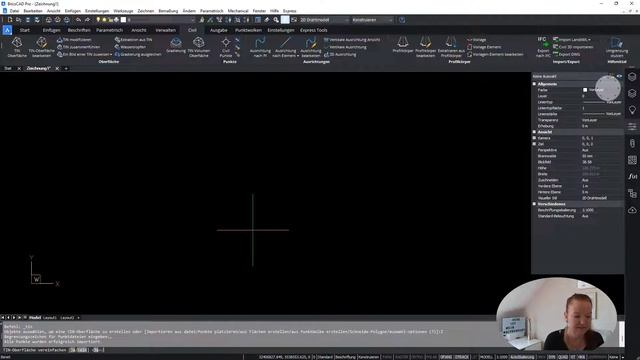Open the layers panel side icon
The height and width of the screenshot is (360, 640).
[632, 93]
